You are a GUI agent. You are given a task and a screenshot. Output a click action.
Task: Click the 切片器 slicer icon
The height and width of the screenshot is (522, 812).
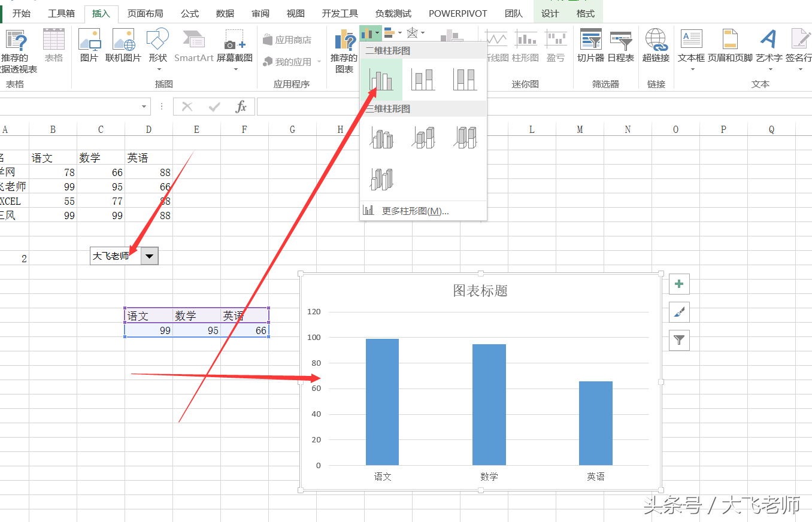[590, 45]
